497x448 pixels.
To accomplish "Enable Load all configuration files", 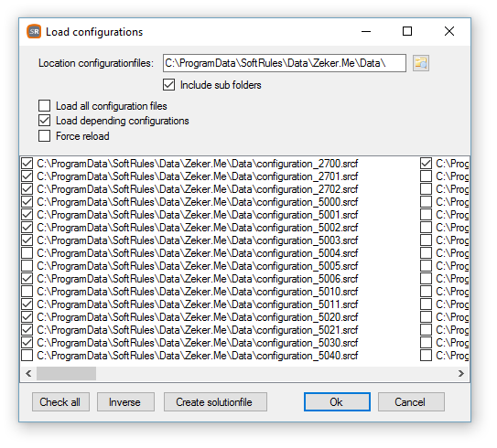I will [44, 106].
